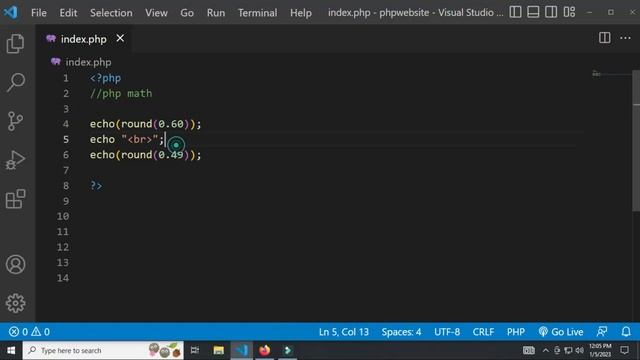Open the green arrow app on taskbar

click(x=287, y=351)
